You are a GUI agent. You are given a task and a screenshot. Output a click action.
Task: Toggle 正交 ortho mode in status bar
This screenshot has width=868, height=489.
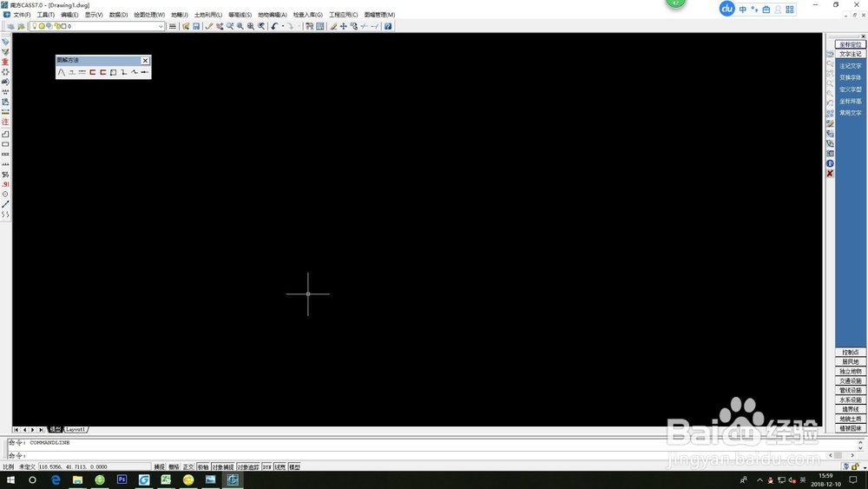(188, 466)
